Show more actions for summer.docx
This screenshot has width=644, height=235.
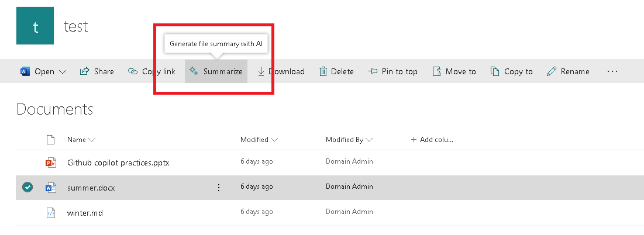(219, 188)
